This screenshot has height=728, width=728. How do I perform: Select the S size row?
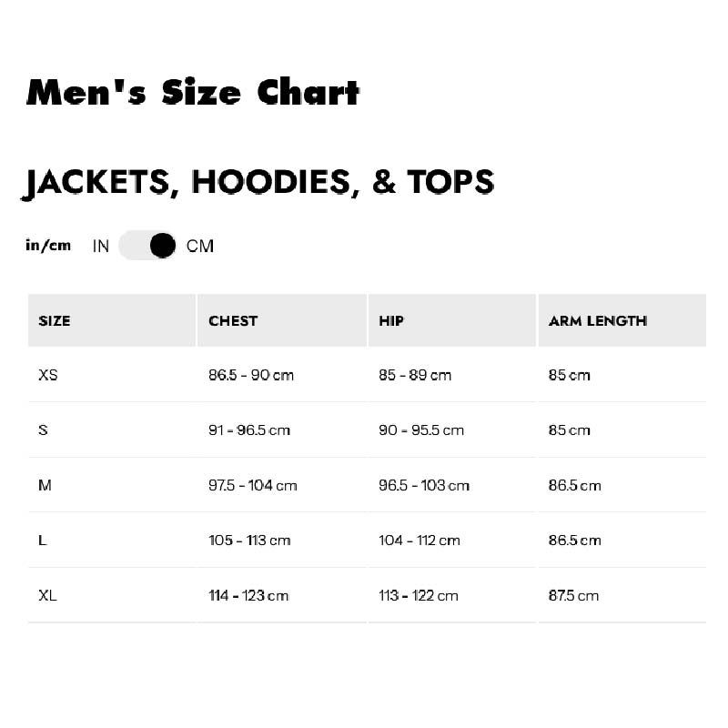[43, 430]
